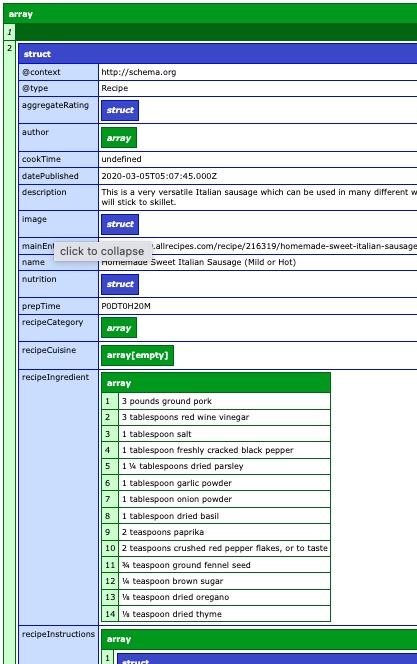Click the @context key cell
The height and width of the screenshot is (664, 417).
(x=58, y=72)
